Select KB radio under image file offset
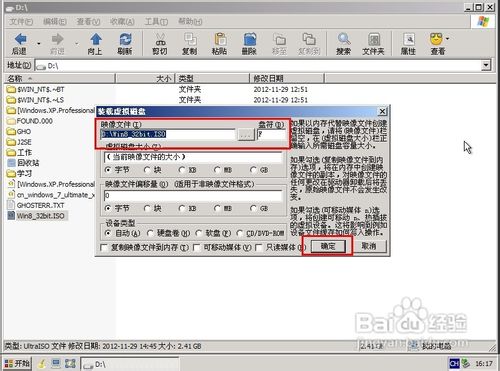Image resolution: width=500 pixels, height=371 pixels. [182, 208]
